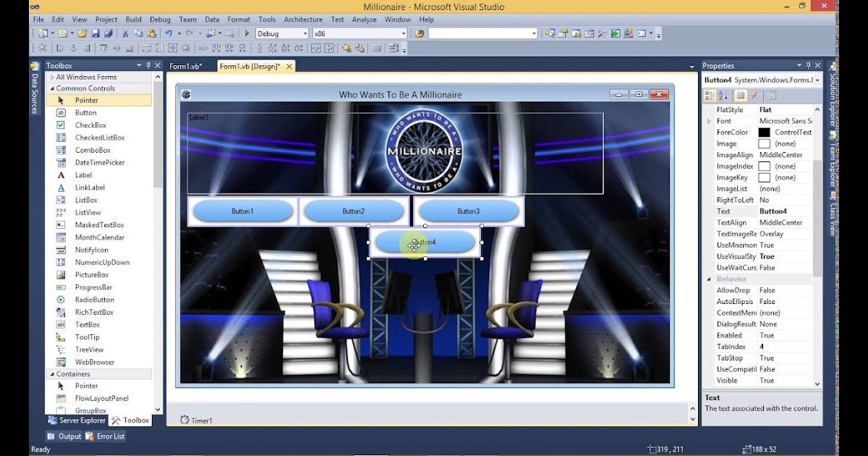The image size is (868, 456).
Task: Collapse Common Controls toolbox group
Action: pyautogui.click(x=52, y=88)
